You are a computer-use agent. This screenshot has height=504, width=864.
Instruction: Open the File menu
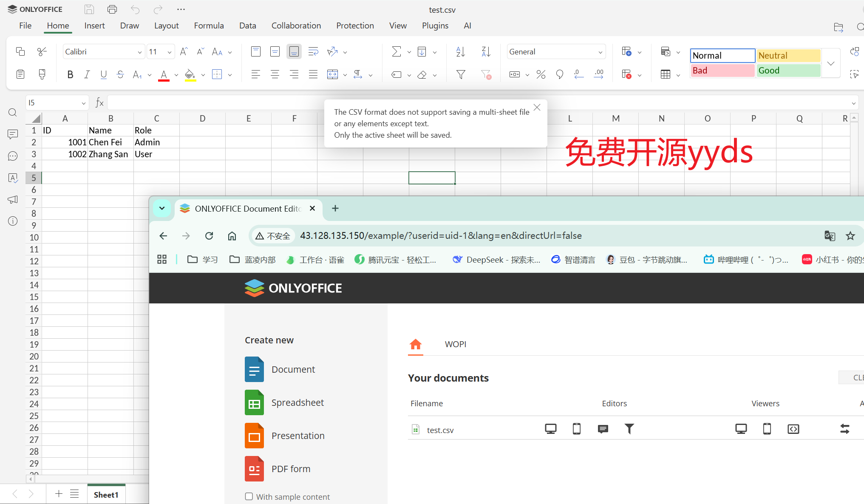tap(25, 25)
